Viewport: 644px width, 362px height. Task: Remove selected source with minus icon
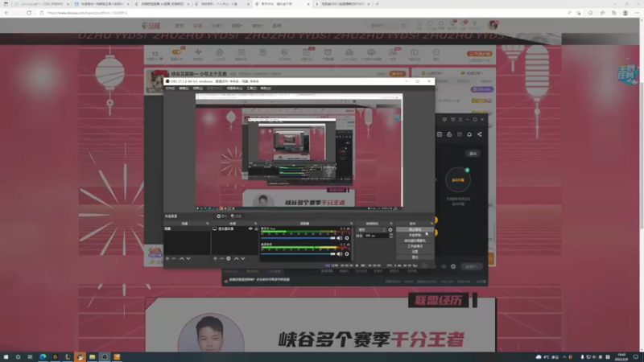pyautogui.click(x=221, y=258)
